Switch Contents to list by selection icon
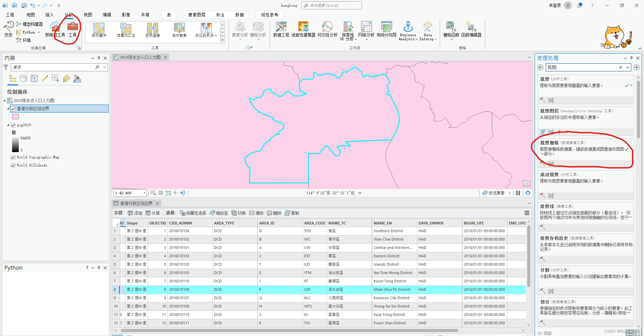This screenshot has height=336, width=644. point(34,78)
